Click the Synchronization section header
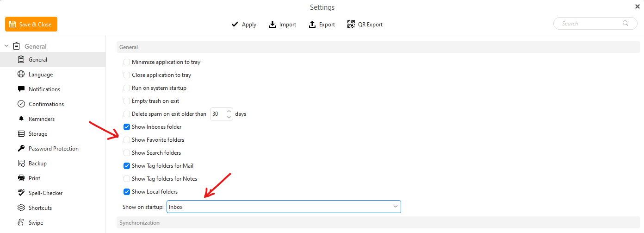Screen dimensions: 644x233 click(378, 223)
